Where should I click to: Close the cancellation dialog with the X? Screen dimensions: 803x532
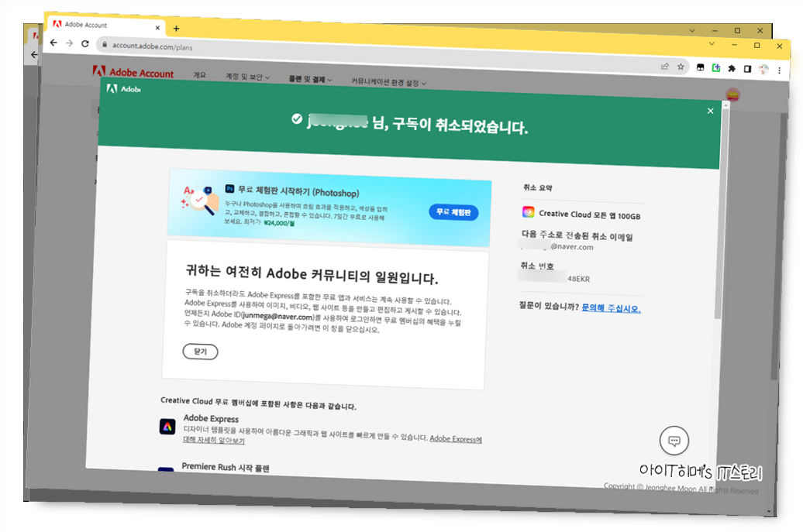pyautogui.click(x=710, y=111)
